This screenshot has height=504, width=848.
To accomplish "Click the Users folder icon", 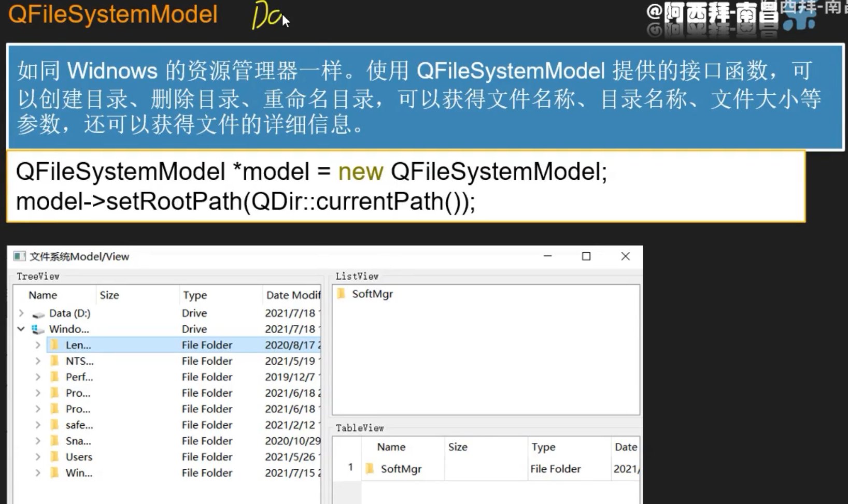I will pos(54,457).
